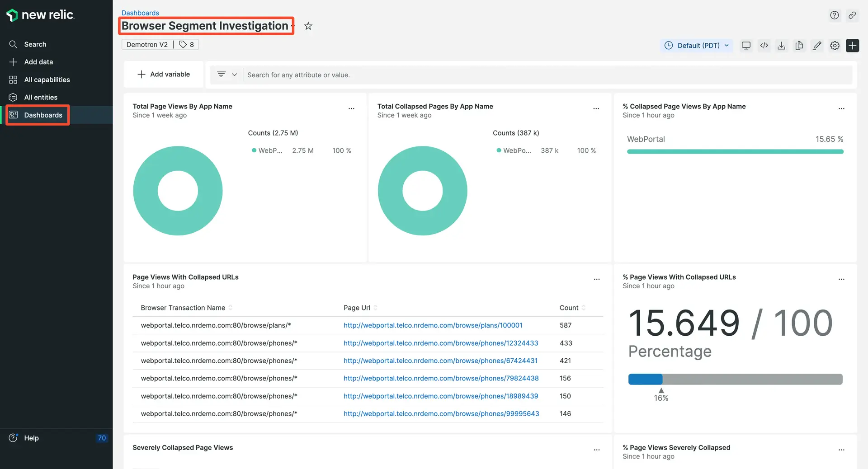The width and height of the screenshot is (868, 469).
Task: Open dashboard settings gear icon
Action: point(835,46)
